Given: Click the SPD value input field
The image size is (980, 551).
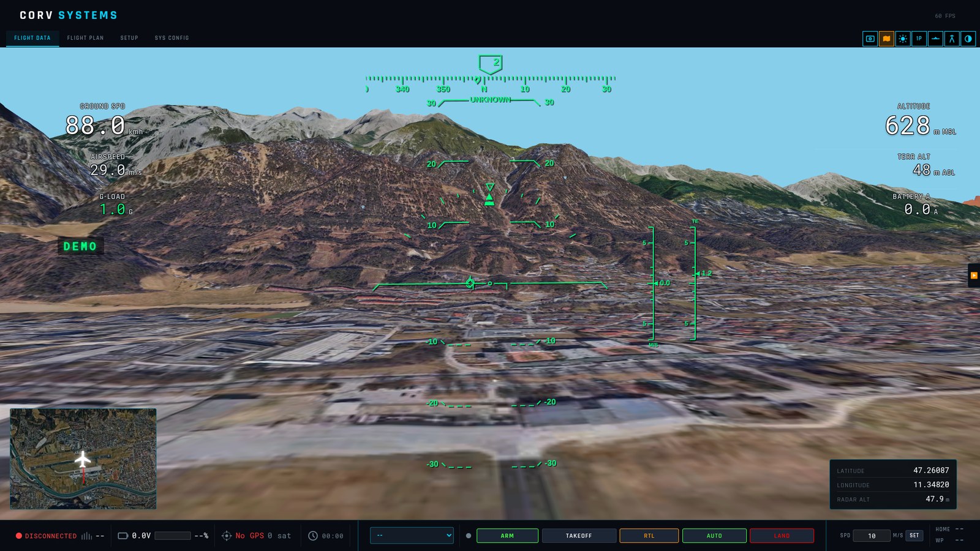Looking at the screenshot, I should [872, 536].
